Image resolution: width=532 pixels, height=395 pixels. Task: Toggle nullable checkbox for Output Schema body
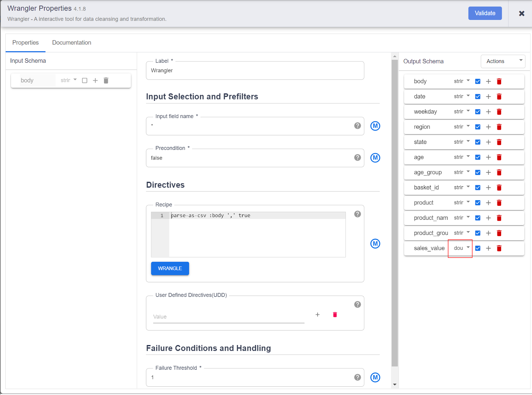[x=478, y=81]
